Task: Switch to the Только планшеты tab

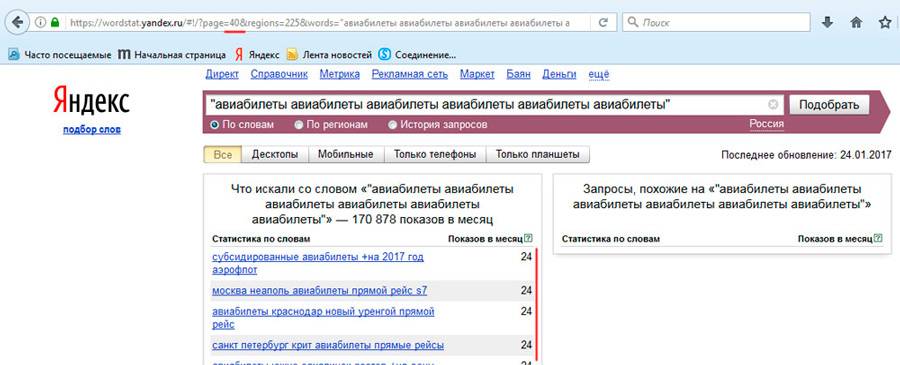Action: (538, 154)
